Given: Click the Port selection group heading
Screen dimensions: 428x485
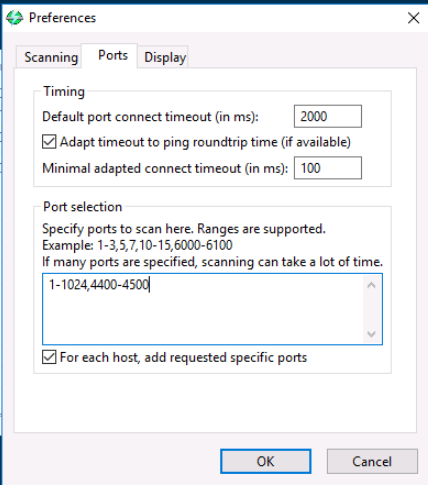Looking at the screenshot, I should coord(83,207).
